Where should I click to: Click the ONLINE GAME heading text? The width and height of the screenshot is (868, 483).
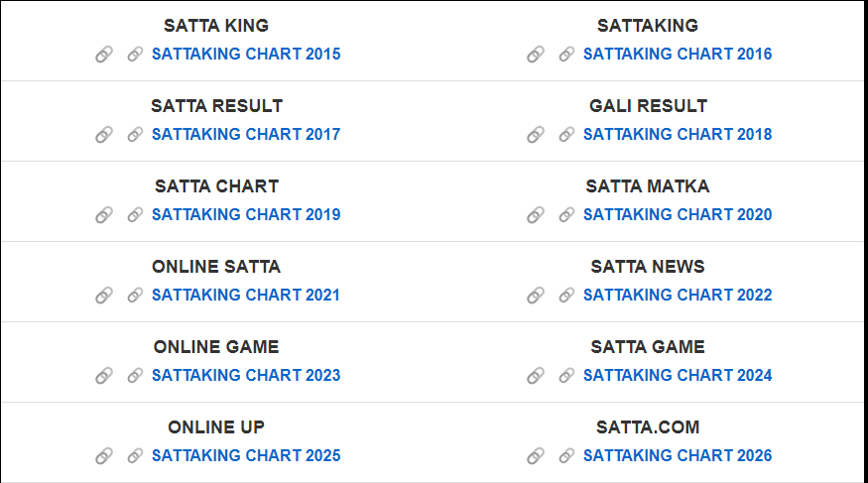[216, 347]
